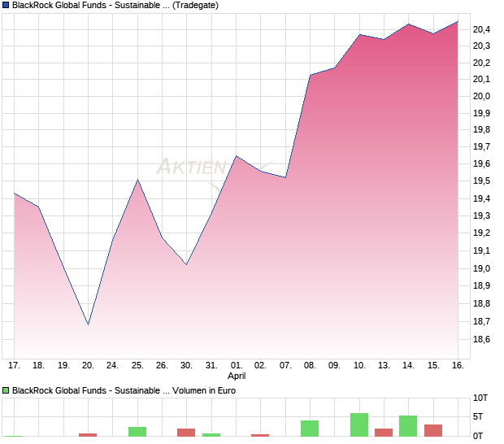Click the green volume bar for the 14th
This screenshot has width=504, height=444.
point(408,426)
